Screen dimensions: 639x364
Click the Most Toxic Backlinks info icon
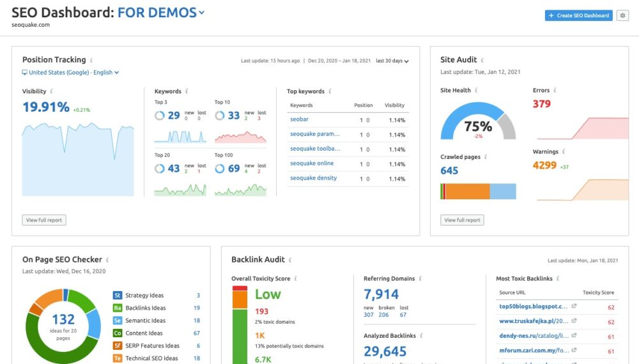pyautogui.click(x=557, y=278)
